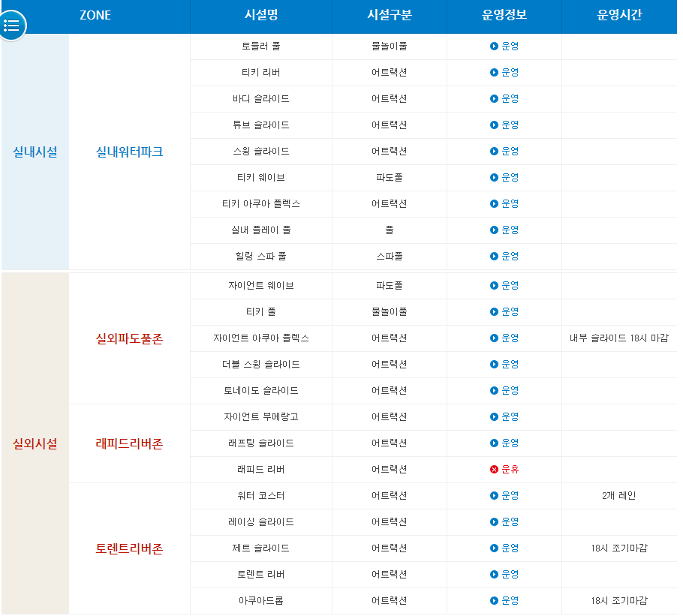Click the 2개 레인 operating note
The image size is (683, 616).
[x=619, y=495]
